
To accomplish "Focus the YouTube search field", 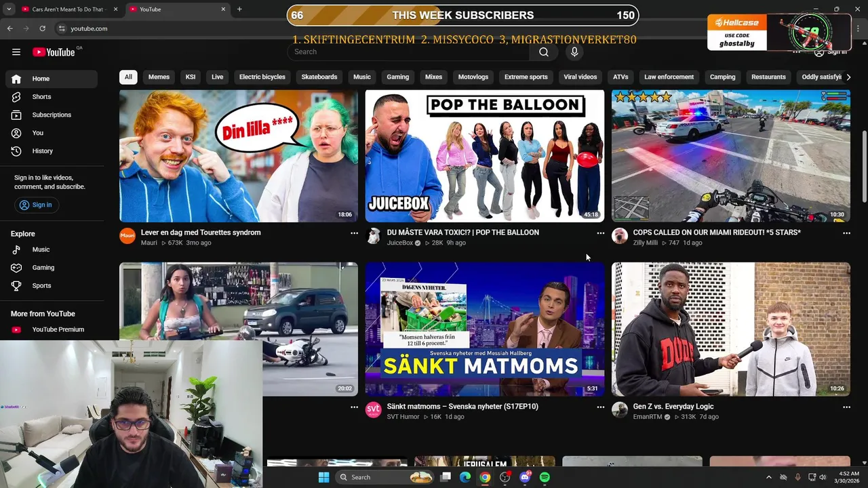I will 409,52.
